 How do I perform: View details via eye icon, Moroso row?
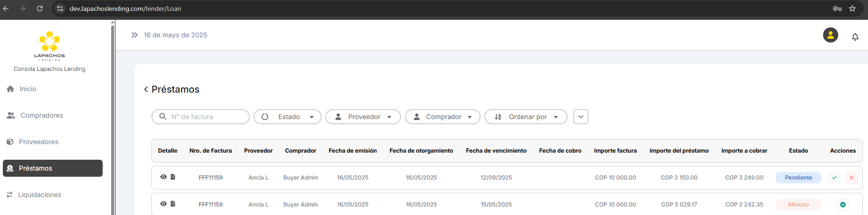coord(163,204)
